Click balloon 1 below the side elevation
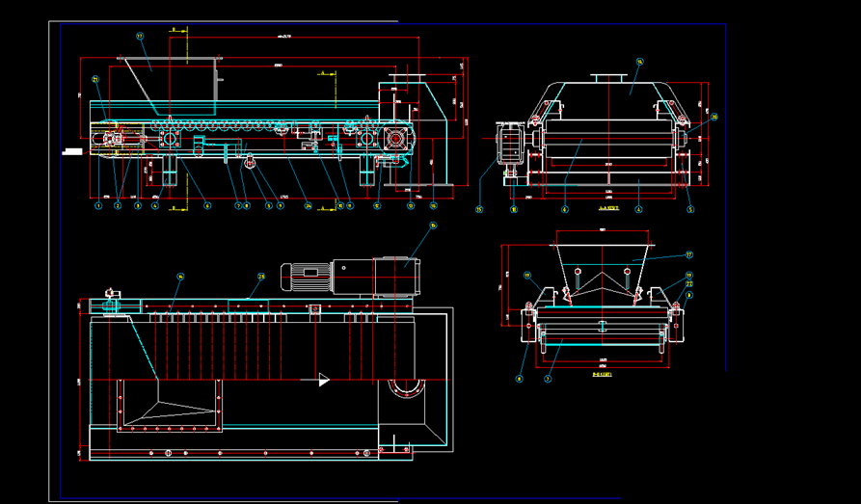Image resolution: width=861 pixels, height=504 pixels. point(98,205)
